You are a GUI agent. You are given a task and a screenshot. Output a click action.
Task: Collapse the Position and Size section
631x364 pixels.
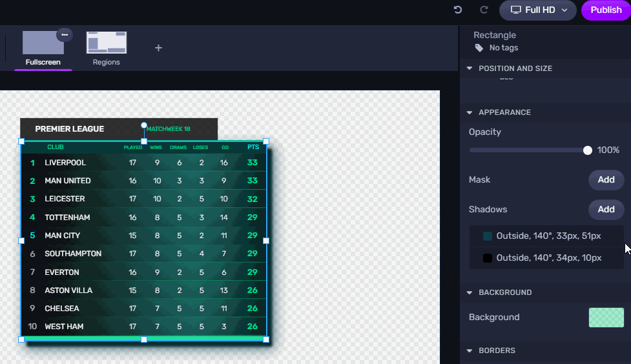pyautogui.click(x=470, y=68)
